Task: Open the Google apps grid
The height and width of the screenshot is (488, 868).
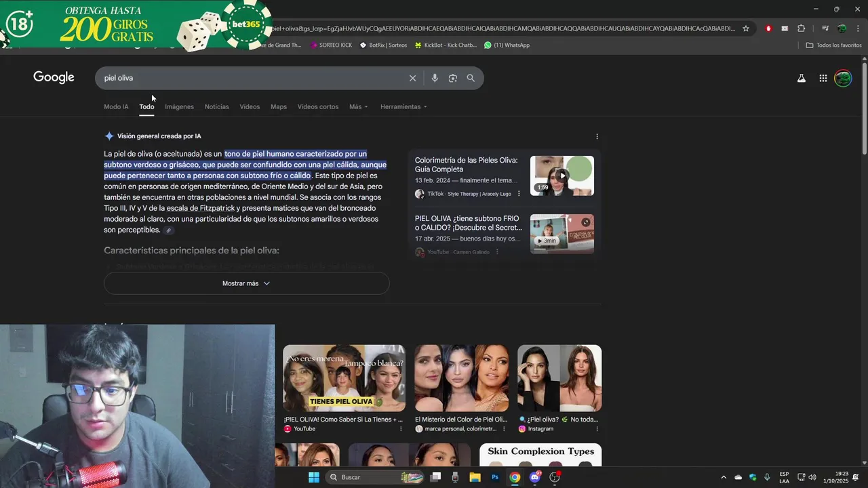Action: coord(823,78)
